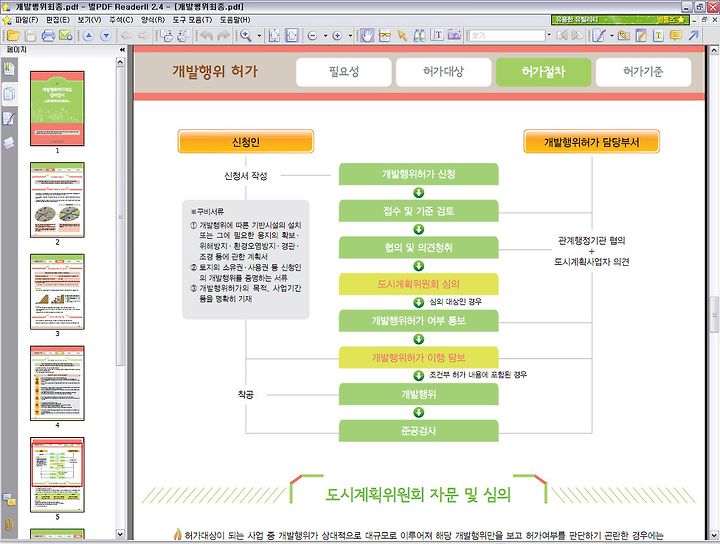Open the 도구 모음(T) menu
The width and height of the screenshot is (720, 544).
pos(192,20)
